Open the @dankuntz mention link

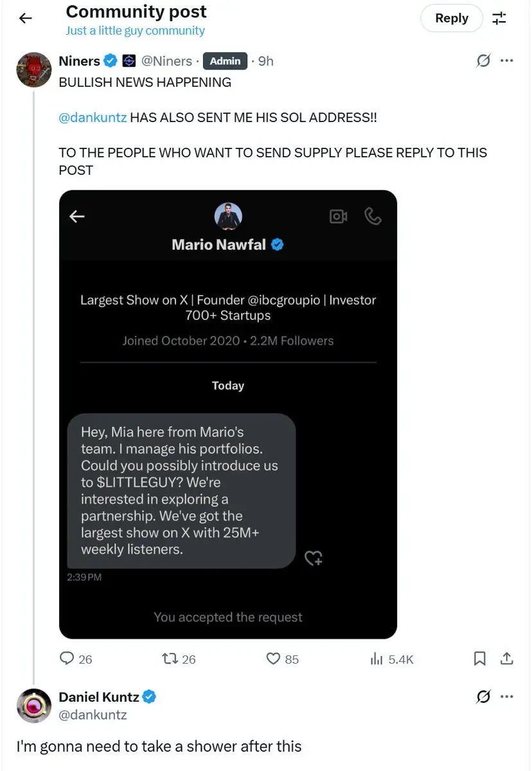93,118
